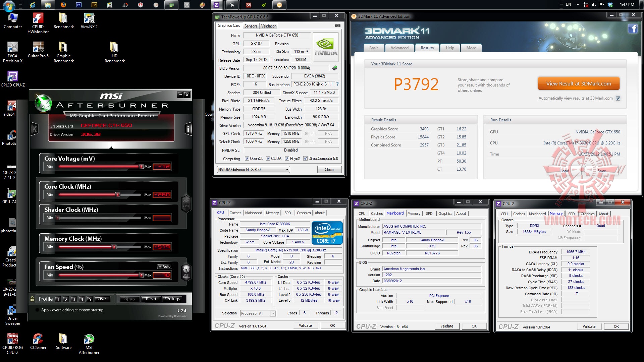Click View Result at 3DMark.com button
Image resolution: width=644 pixels, height=362 pixels.
pos(578,84)
